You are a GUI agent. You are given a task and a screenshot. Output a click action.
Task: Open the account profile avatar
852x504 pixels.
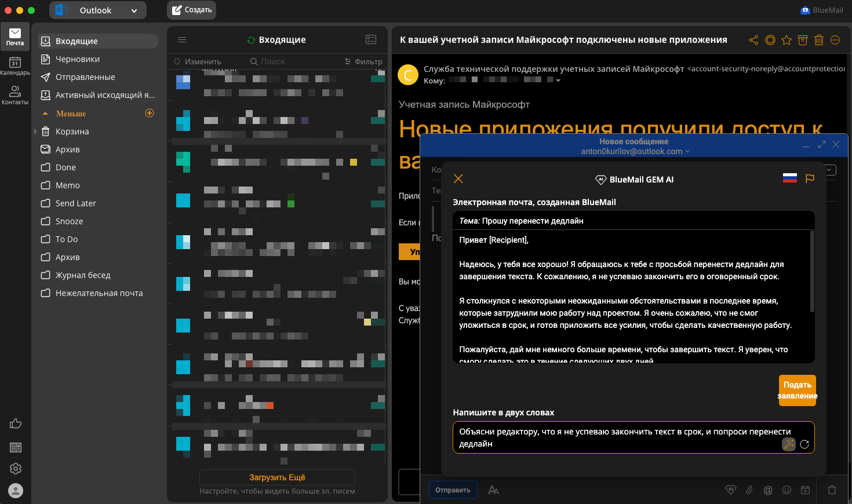[16, 491]
